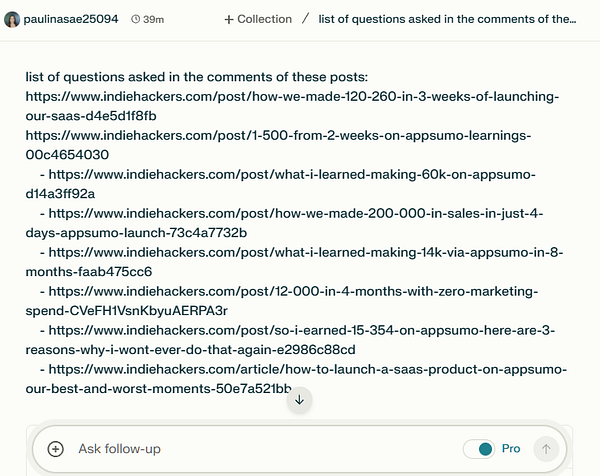Click the Pro label beside the switch

click(x=511, y=449)
